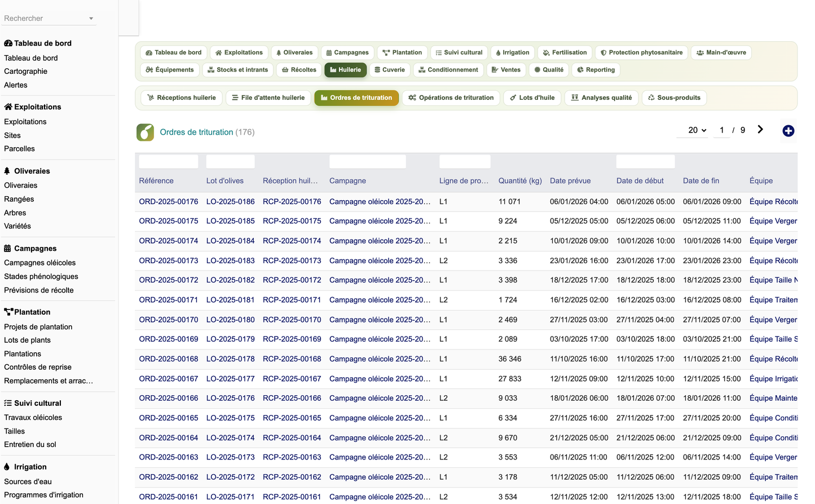Image resolution: width=815 pixels, height=504 pixels.
Task: Click the Huilerie factory icon
Action: pos(333,70)
